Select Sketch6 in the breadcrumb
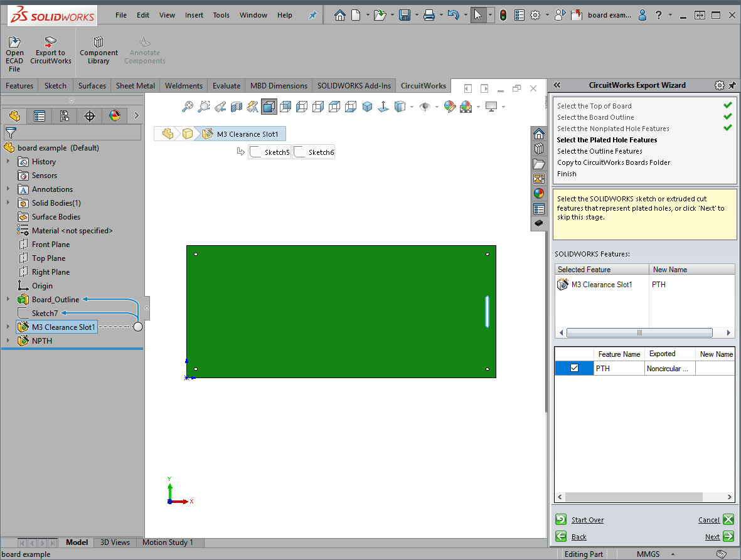 coord(314,152)
